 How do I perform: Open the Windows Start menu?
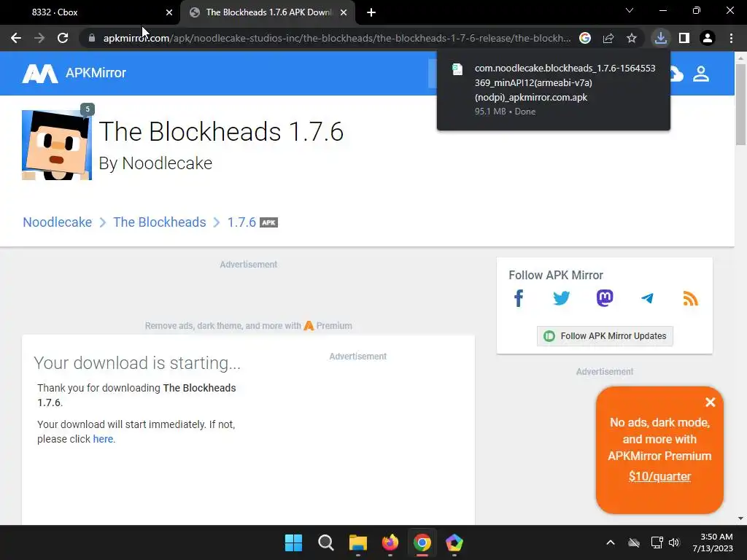293,542
